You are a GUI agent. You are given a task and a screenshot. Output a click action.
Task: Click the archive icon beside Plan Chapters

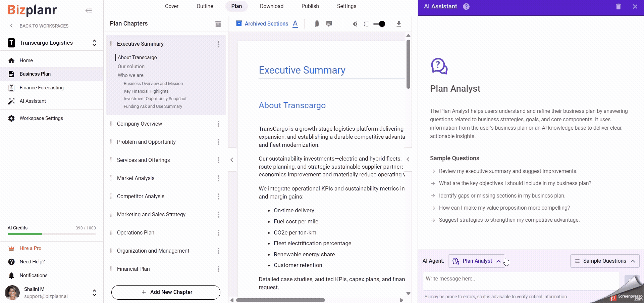218,24
